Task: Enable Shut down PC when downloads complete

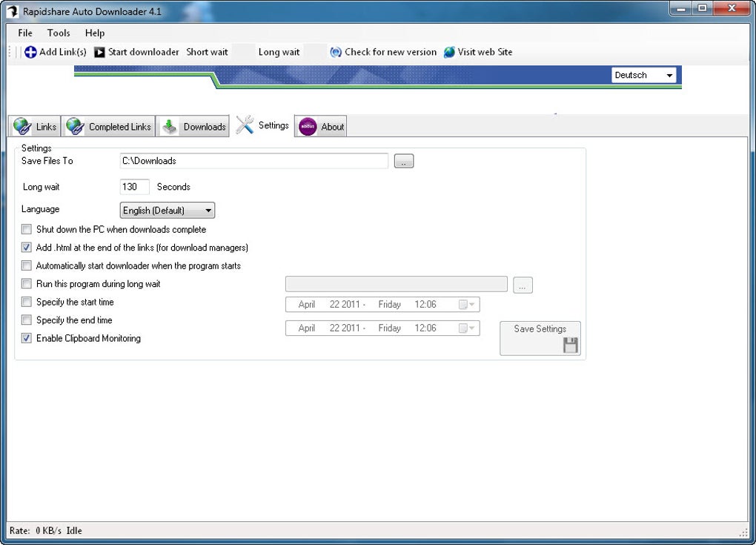Action: [27, 229]
